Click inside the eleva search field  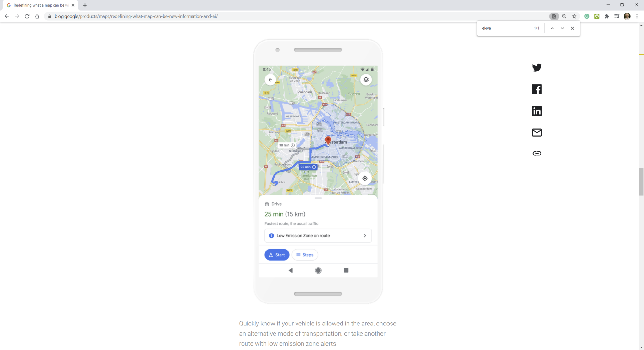(503, 28)
